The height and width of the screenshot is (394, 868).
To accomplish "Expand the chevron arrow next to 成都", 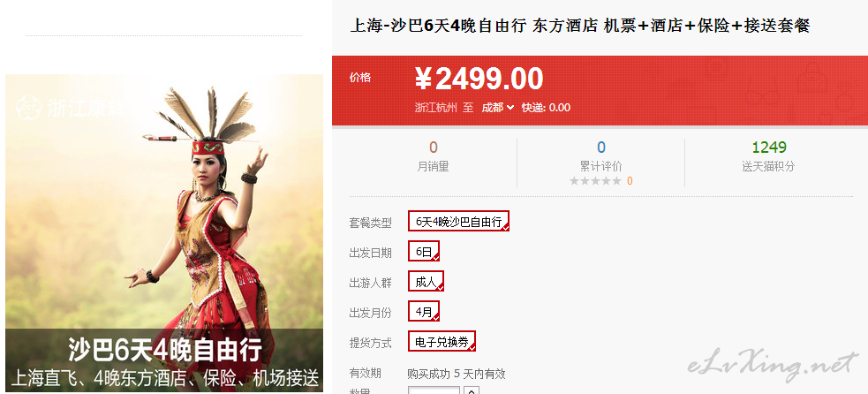I will pos(510,108).
